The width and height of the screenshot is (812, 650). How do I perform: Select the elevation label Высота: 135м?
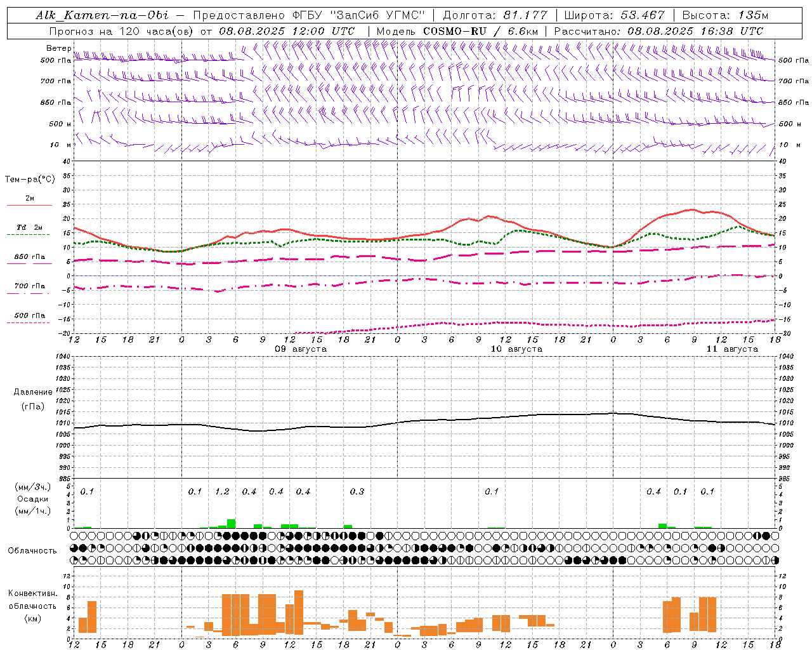(725, 15)
